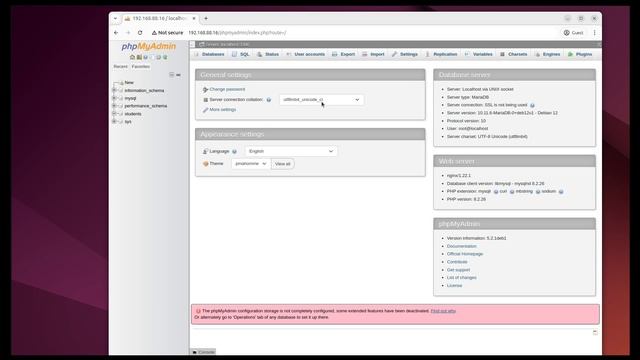
Task: Click New in the database tree
Action: pyautogui.click(x=129, y=82)
